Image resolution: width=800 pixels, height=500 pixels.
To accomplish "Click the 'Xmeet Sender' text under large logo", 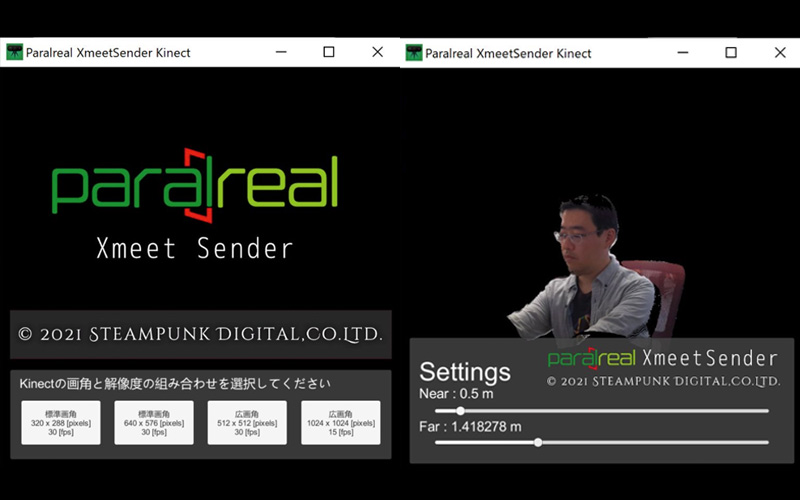I will (194, 248).
